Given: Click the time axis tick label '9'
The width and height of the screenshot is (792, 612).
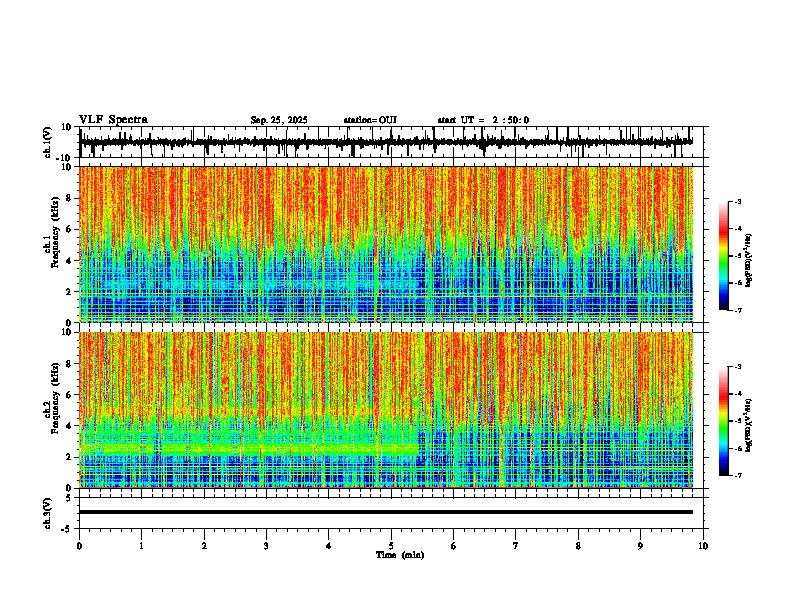Looking at the screenshot, I should point(640,546).
